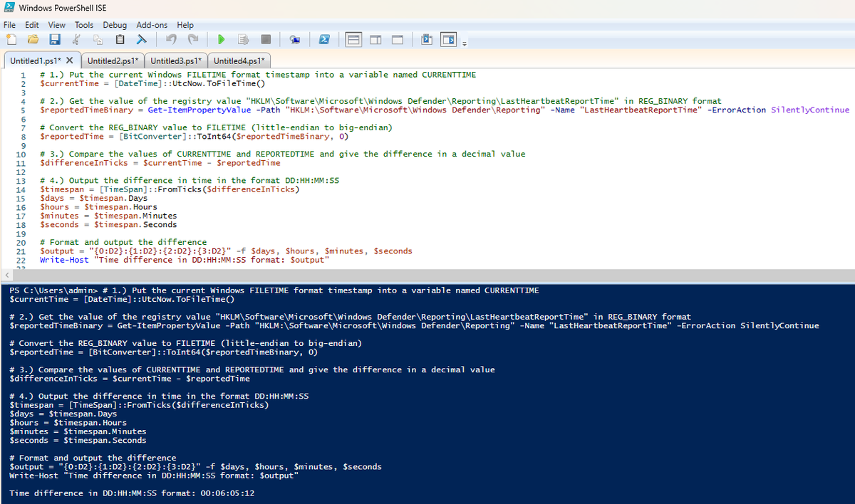
Task: Switch to the Untitled4.ps1 tab
Action: click(x=239, y=61)
